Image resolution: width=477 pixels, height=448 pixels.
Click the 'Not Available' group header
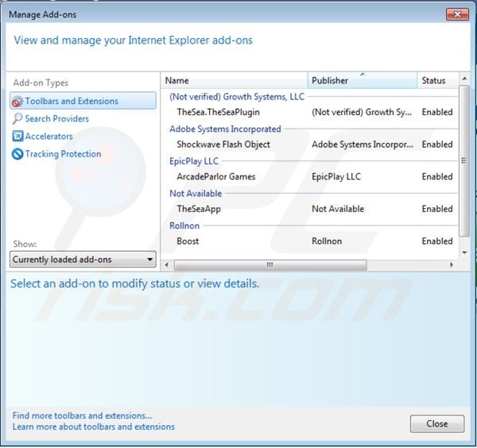[196, 193]
